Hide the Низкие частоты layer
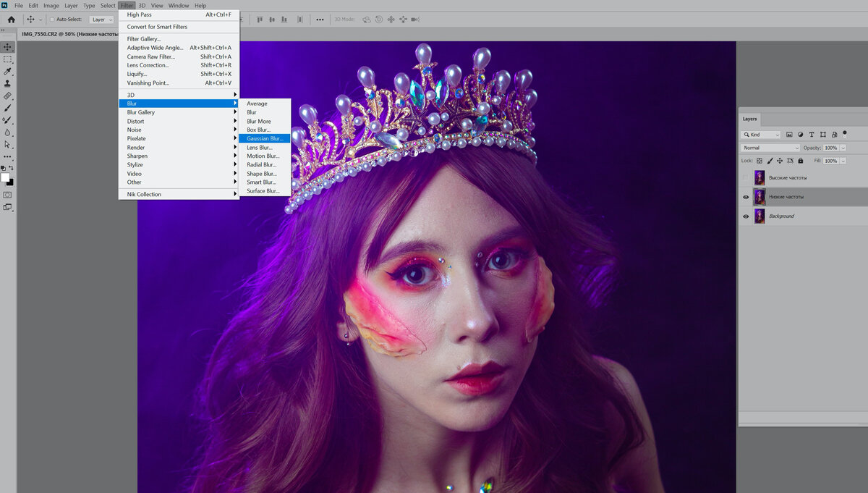Viewport: 868px width, 493px height. pos(746,197)
